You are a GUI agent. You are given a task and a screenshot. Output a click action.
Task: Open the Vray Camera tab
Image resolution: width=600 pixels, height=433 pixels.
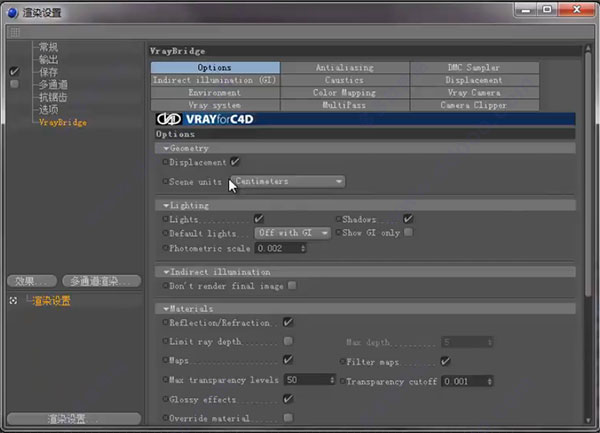[474, 93]
